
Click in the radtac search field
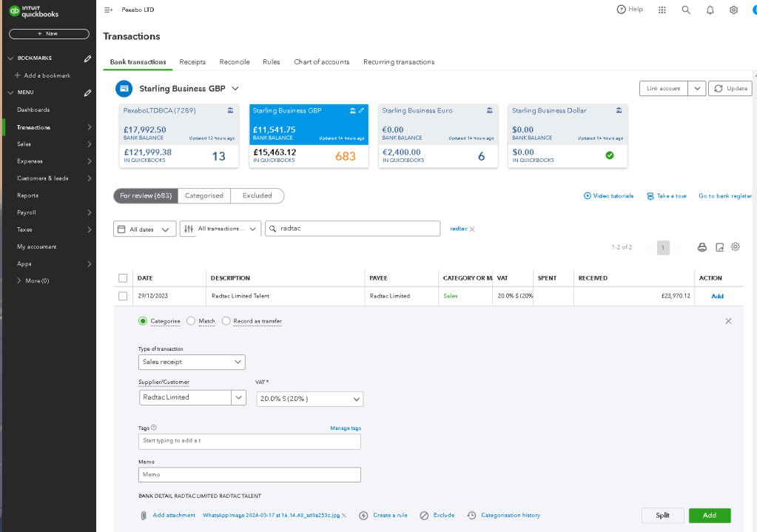[352, 229]
